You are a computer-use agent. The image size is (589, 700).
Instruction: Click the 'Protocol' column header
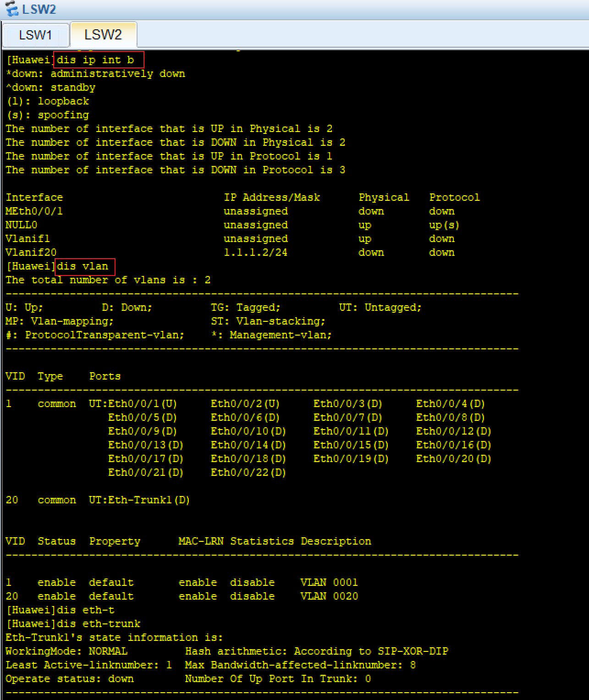point(455,198)
